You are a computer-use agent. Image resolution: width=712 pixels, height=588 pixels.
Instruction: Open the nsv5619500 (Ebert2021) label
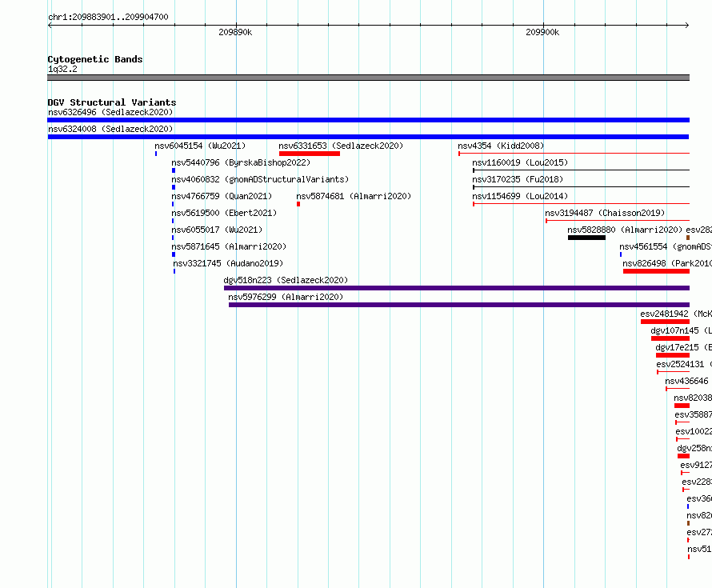(x=224, y=213)
